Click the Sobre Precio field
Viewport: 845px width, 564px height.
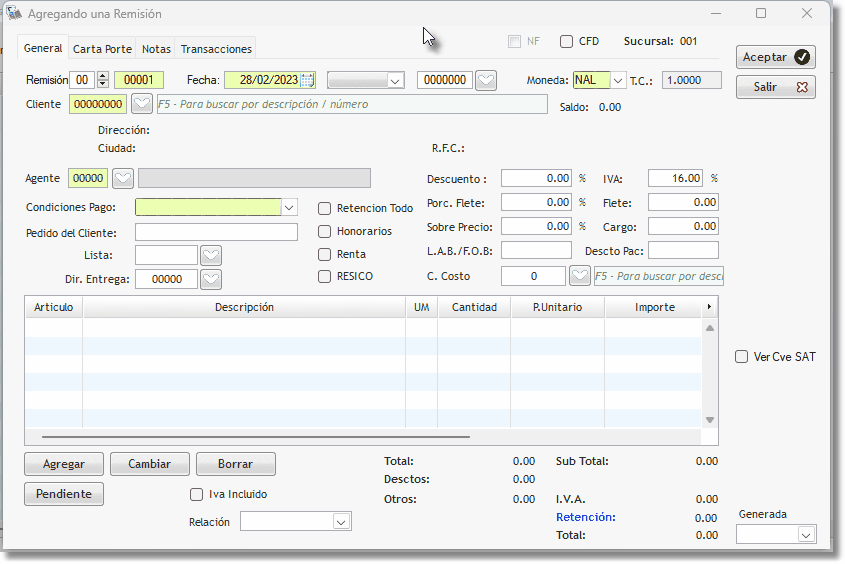click(536, 226)
